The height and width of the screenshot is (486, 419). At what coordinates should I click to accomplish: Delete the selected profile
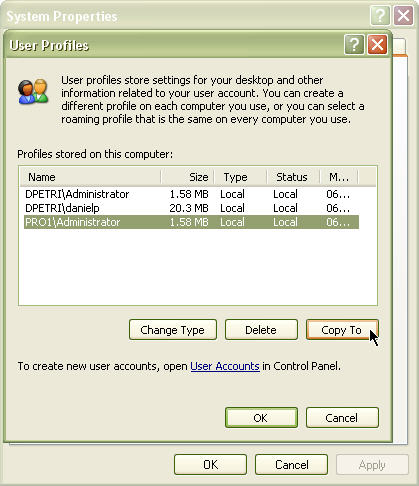point(261,330)
